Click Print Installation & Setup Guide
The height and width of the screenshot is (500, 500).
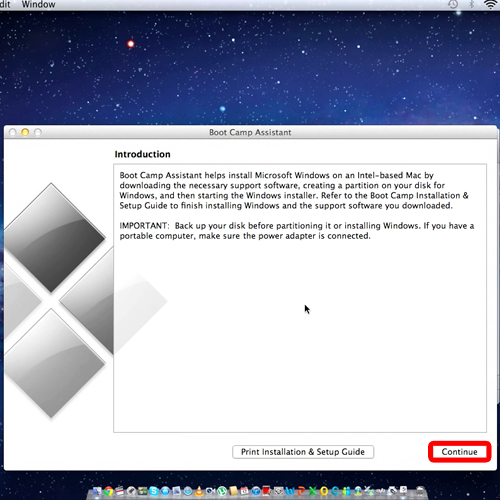pos(303,452)
